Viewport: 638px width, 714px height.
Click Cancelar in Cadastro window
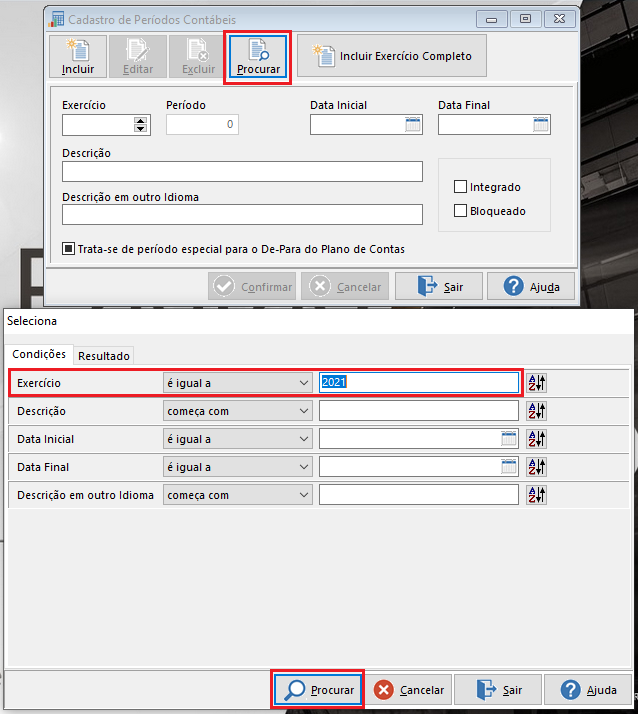[x=345, y=286]
